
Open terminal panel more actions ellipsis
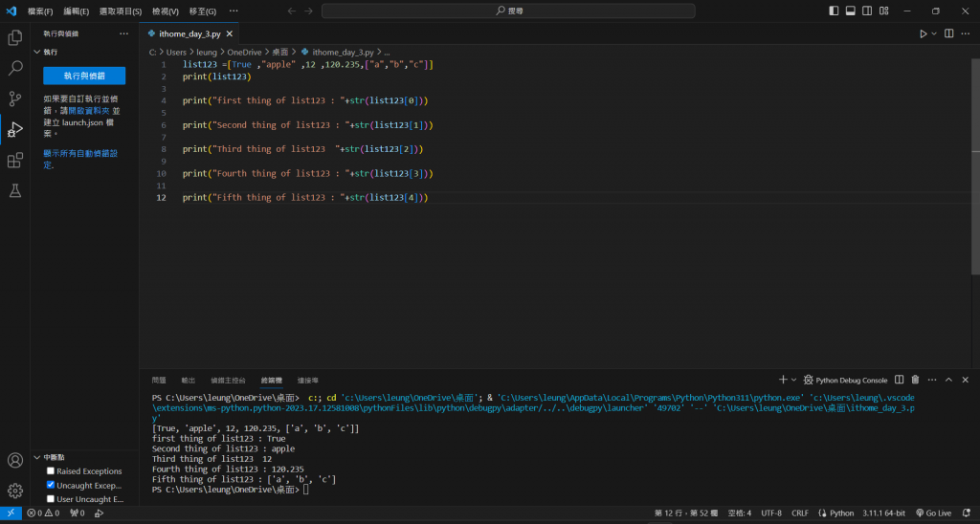932,379
